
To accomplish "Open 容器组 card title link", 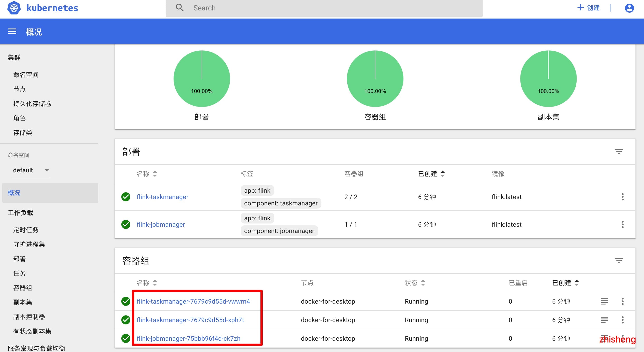I will click(136, 261).
